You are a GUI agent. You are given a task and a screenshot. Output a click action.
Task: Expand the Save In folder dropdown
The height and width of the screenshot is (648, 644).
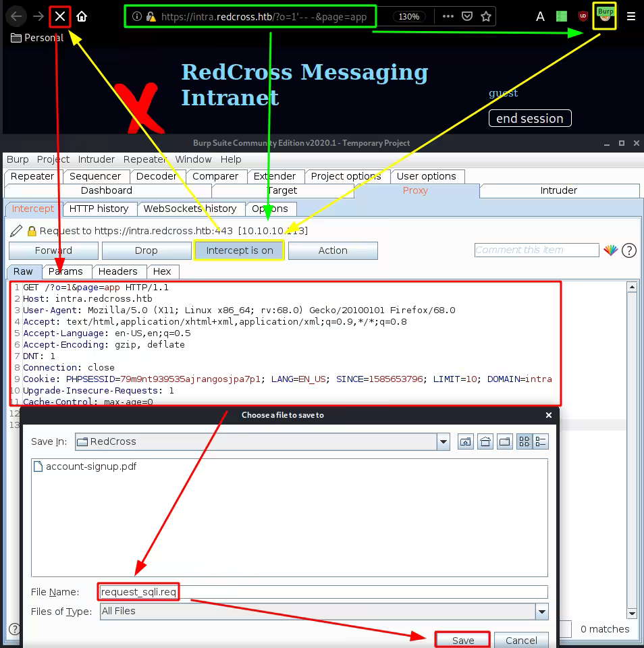pos(444,442)
